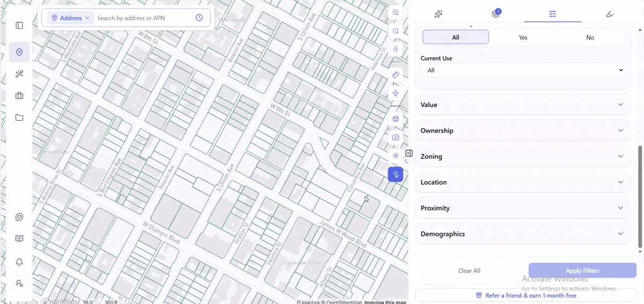Expand the Zoning filter section
644x304 pixels.
click(523, 156)
